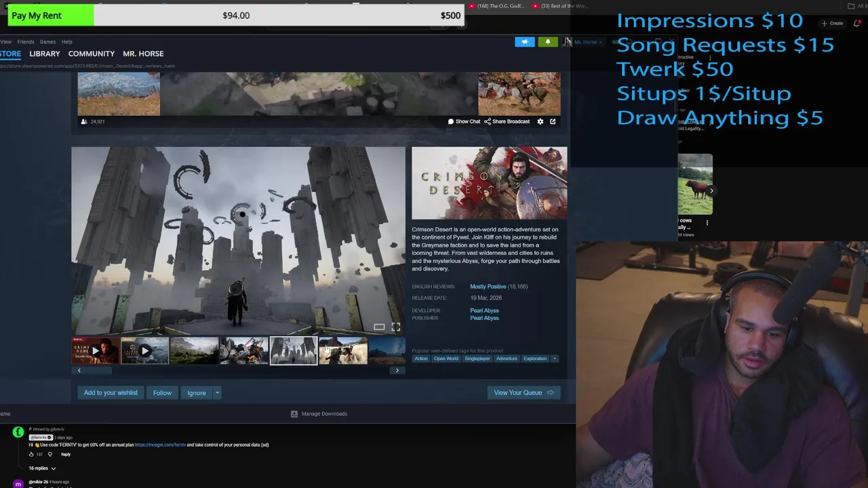Open the Steam Games menu
This screenshot has width=868, height=488.
point(47,42)
